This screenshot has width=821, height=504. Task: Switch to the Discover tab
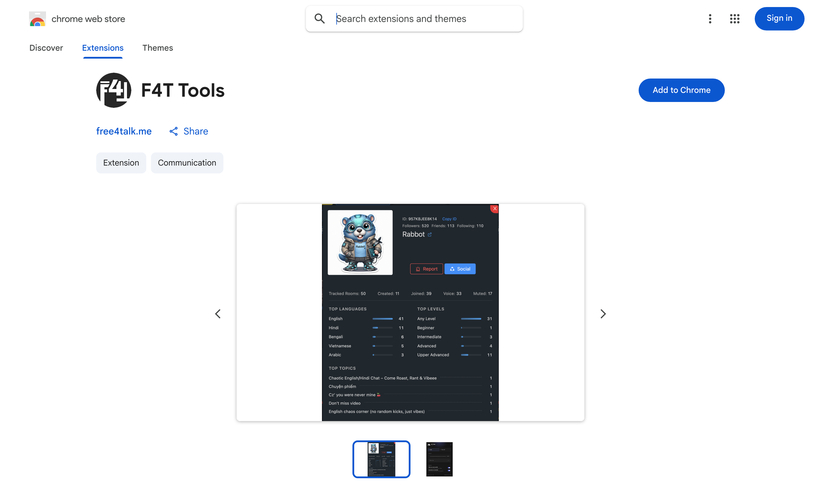pos(46,48)
